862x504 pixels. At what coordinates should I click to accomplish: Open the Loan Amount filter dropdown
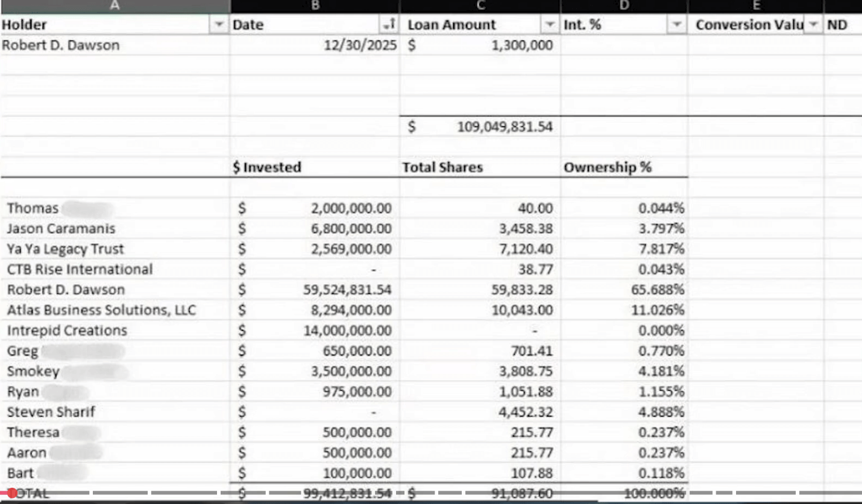coord(549,25)
